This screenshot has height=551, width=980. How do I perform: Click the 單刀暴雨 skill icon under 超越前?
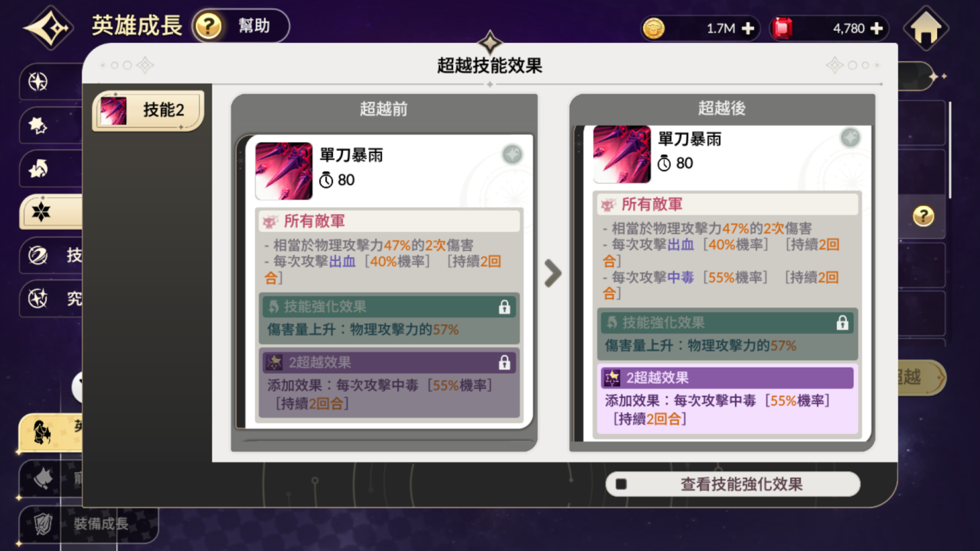pos(284,171)
